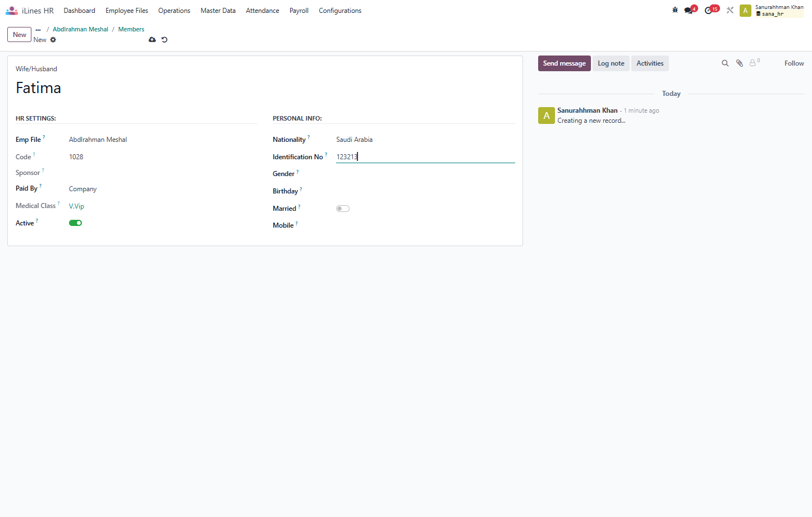Open the Nationality dropdown showing Saudi Arabia
Image resolution: width=812 pixels, height=517 pixels.
[425, 140]
